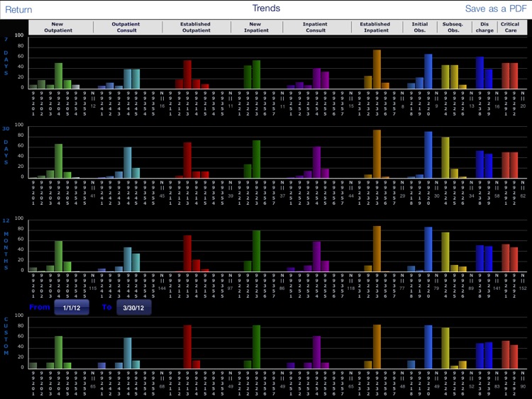Select the Established Outpatient header

[196, 27]
